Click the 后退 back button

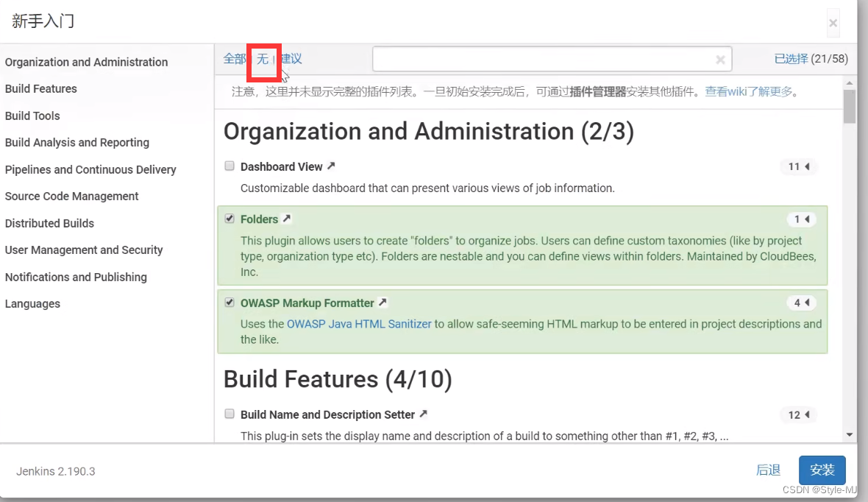(769, 470)
